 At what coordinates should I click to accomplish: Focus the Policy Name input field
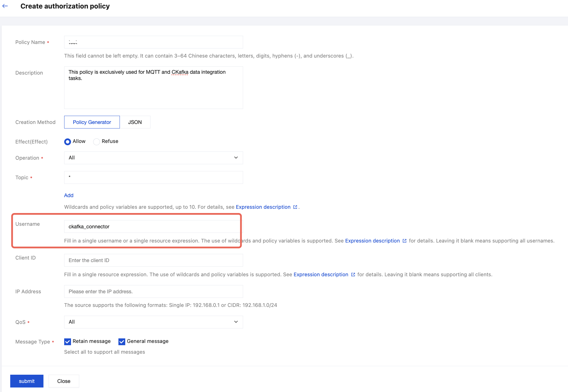pyautogui.click(x=153, y=42)
